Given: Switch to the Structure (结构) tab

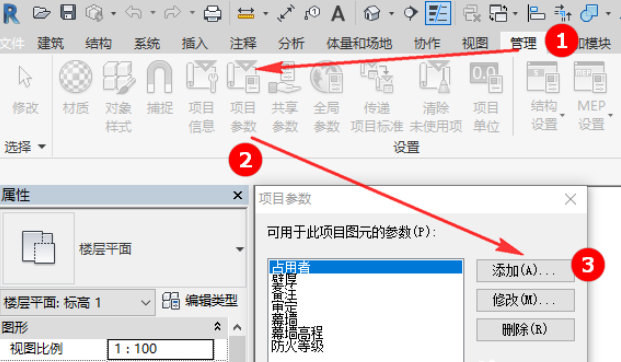Looking at the screenshot, I should click(98, 43).
